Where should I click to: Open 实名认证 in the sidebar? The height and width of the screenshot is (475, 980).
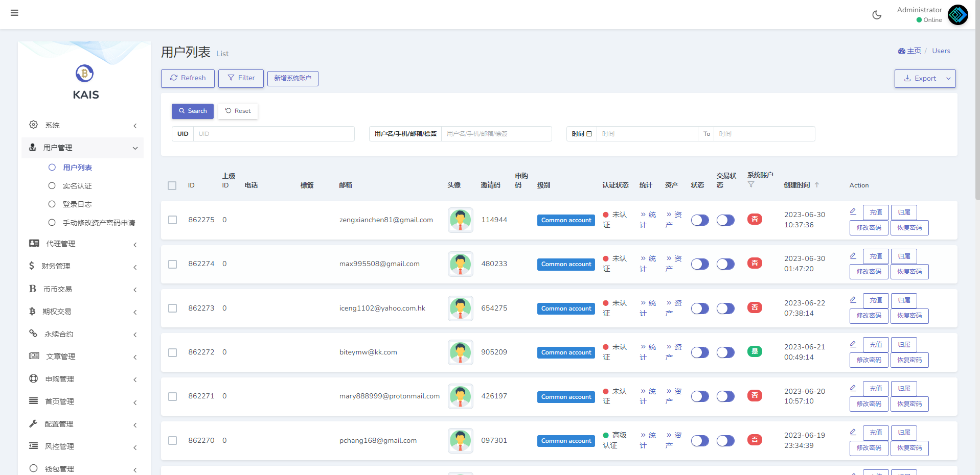[77, 186]
